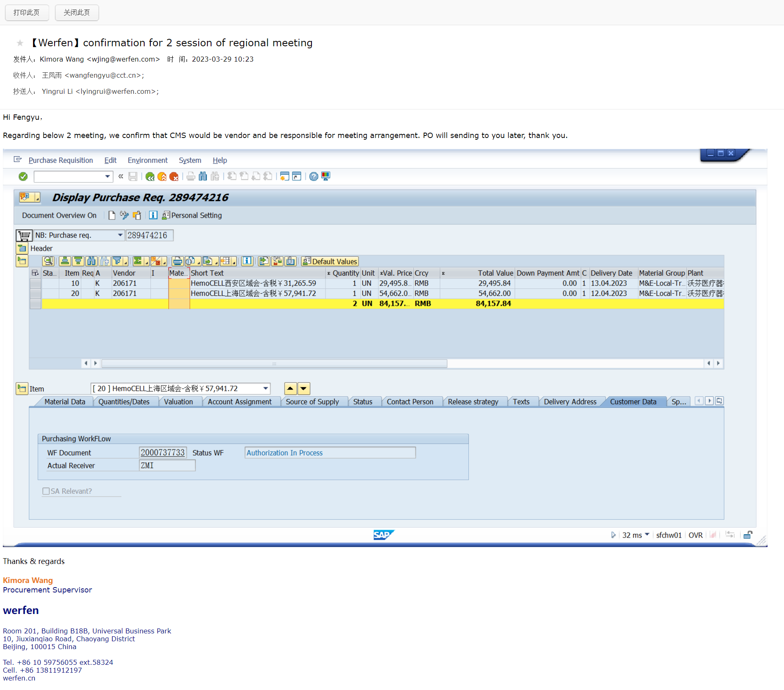Viewport: 784px width, 690px height.
Task: Click the 打印此页 print page button
Action: (x=26, y=12)
